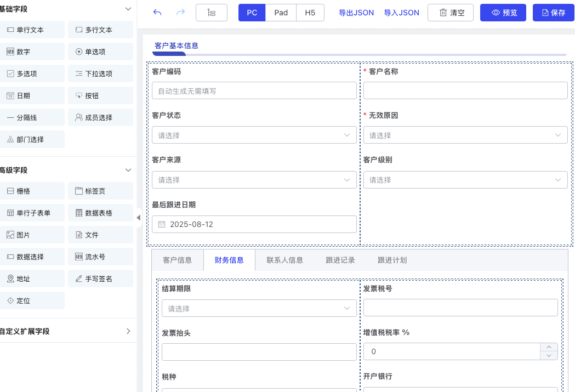Add a 图片 component
The height and width of the screenshot is (392, 575).
click(x=32, y=235)
